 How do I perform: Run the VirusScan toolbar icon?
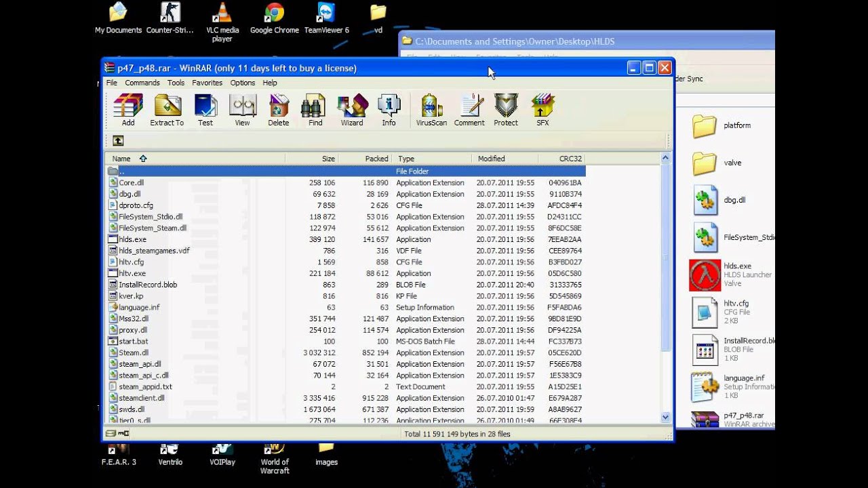pyautogui.click(x=431, y=110)
